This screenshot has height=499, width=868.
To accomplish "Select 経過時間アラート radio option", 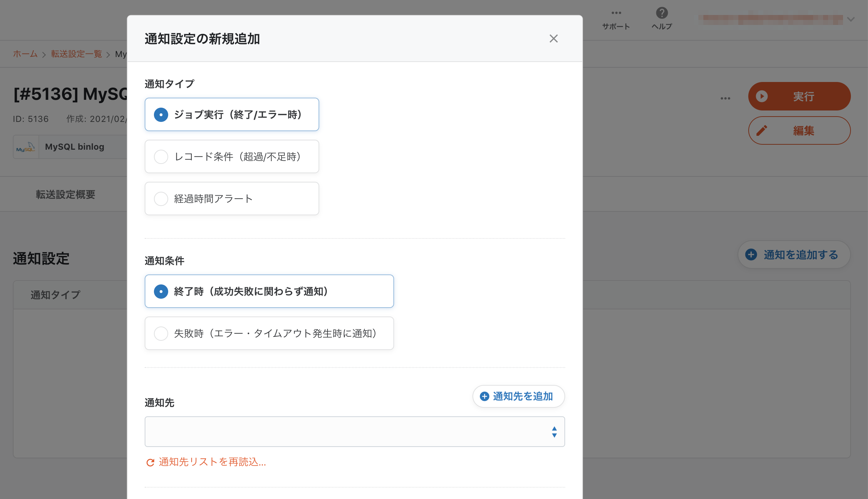I will click(232, 199).
